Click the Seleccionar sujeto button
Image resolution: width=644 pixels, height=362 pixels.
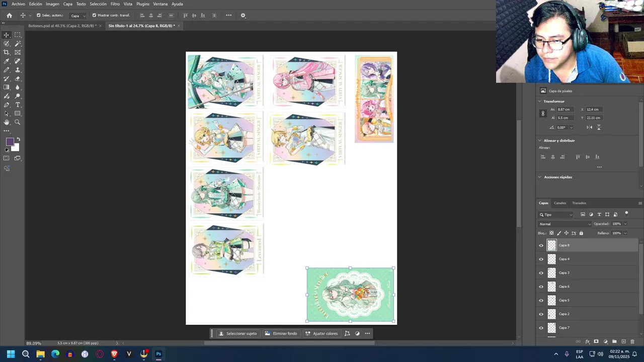pos(238,333)
